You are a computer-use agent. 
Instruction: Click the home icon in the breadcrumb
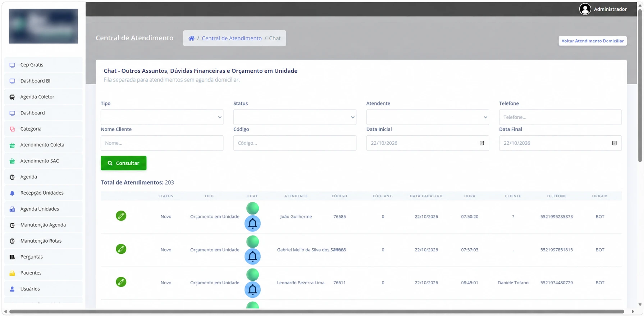click(x=192, y=38)
